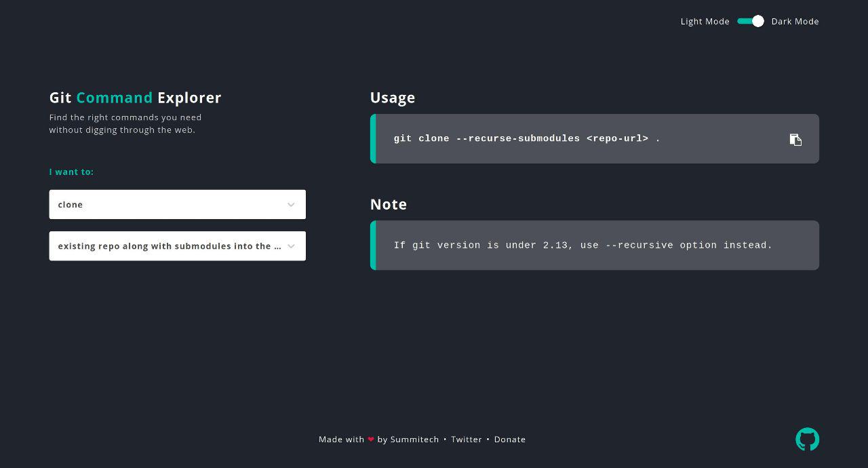This screenshot has width=868, height=468.
Task: Open the Donate link
Action: point(510,439)
